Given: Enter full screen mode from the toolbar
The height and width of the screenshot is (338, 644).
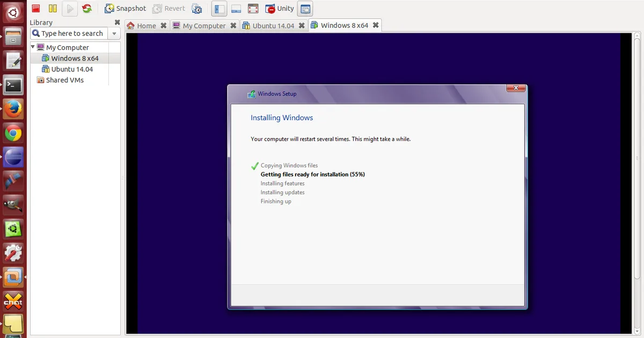Looking at the screenshot, I should pyautogui.click(x=253, y=9).
